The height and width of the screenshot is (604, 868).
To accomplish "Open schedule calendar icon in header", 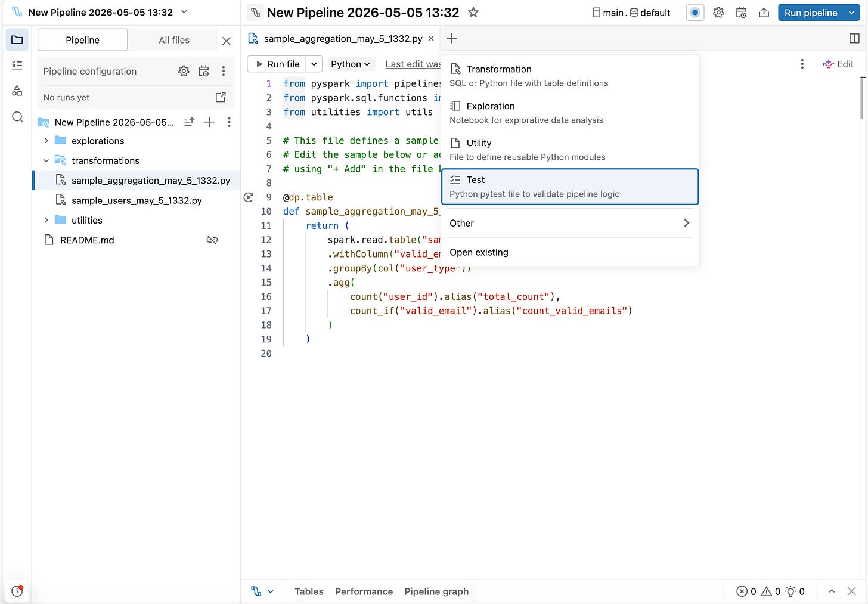I will [x=742, y=13].
